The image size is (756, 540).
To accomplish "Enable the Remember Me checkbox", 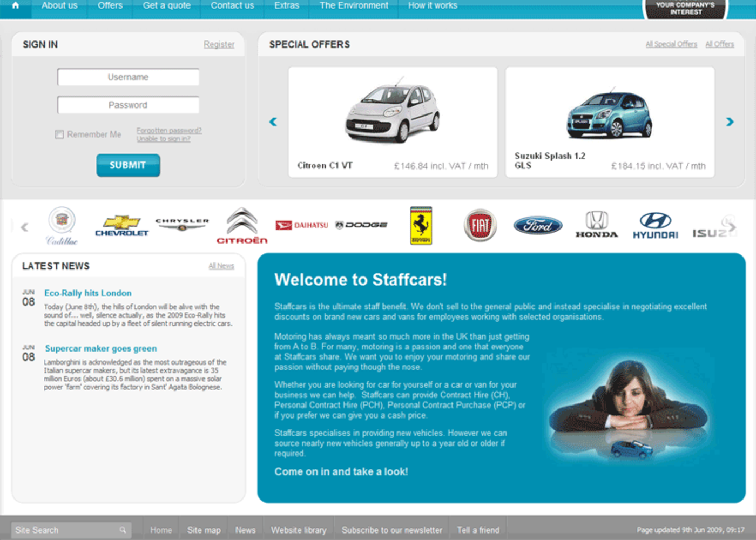I will [59, 134].
